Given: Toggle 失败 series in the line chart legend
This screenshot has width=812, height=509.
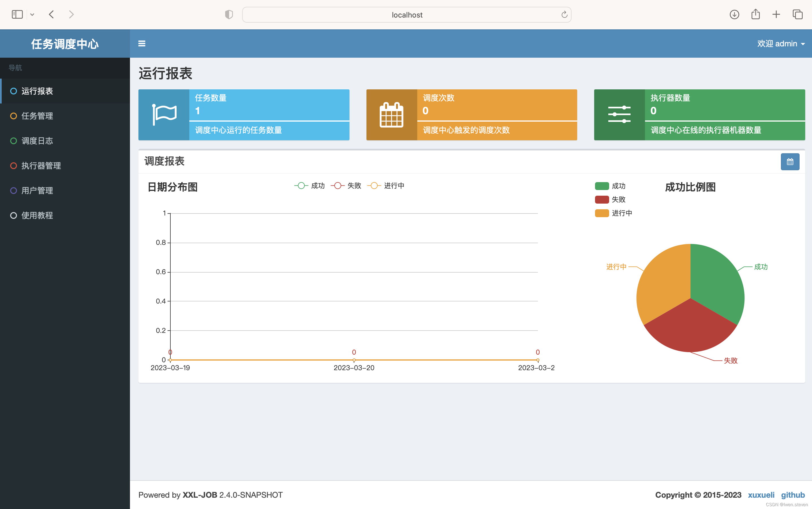Looking at the screenshot, I should click(x=346, y=186).
